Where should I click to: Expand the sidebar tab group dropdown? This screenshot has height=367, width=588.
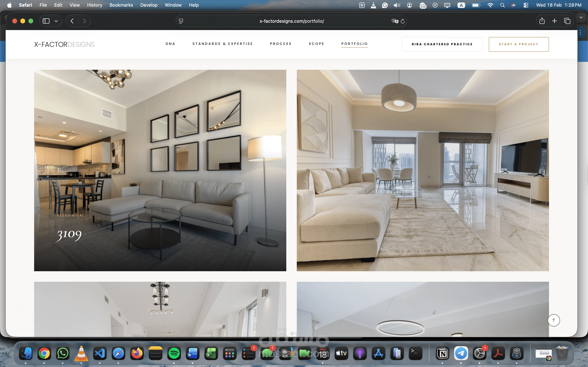pos(56,21)
